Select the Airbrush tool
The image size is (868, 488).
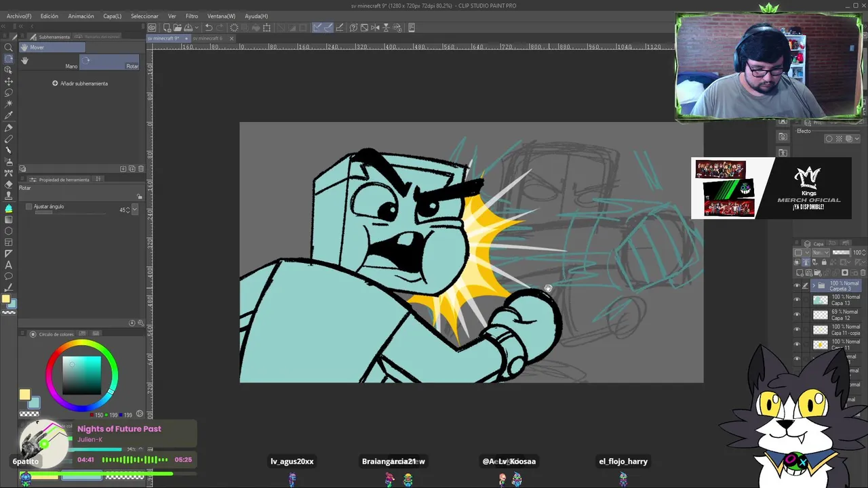tap(9, 162)
